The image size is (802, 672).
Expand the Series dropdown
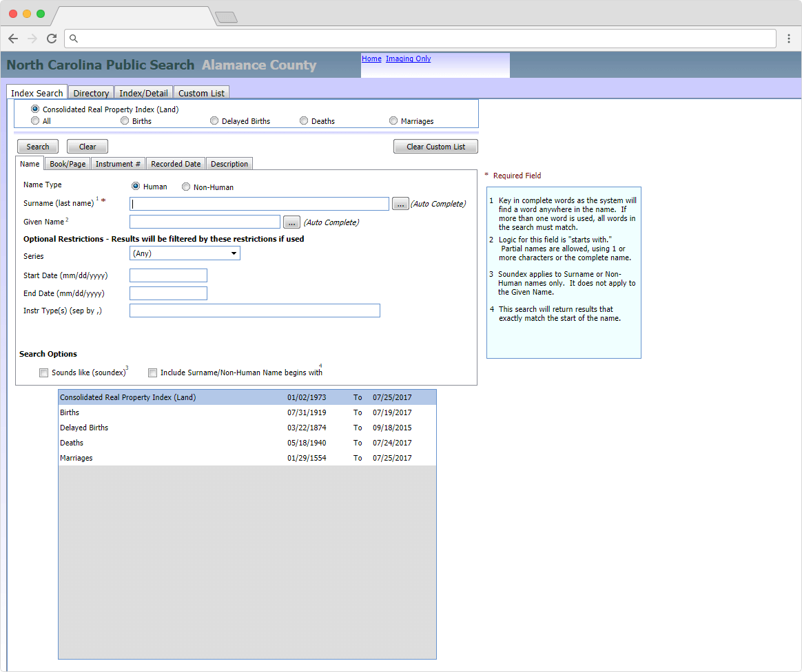click(185, 253)
